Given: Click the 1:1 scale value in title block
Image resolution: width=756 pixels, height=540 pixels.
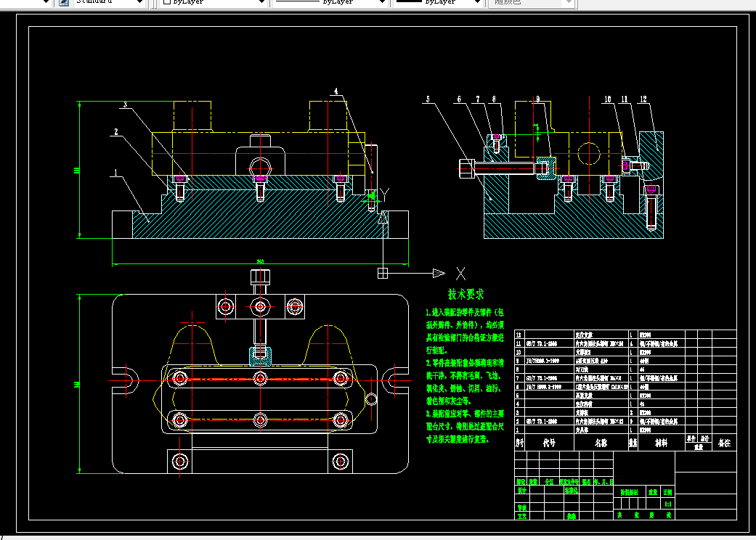Looking at the screenshot, I should point(667,503).
